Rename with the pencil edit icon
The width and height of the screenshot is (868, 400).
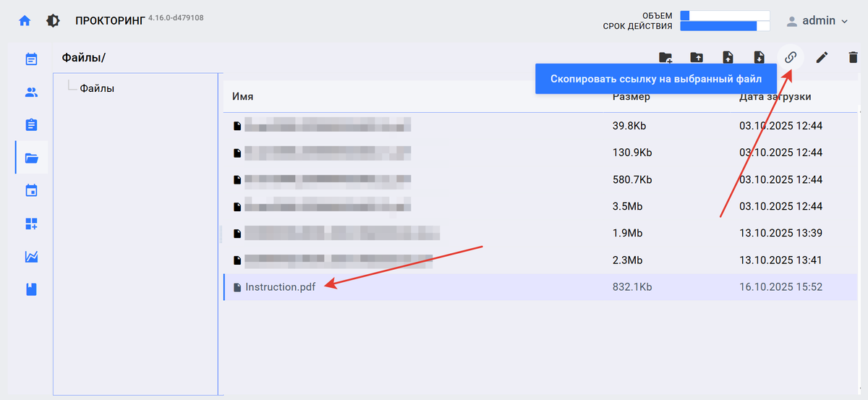(x=822, y=58)
